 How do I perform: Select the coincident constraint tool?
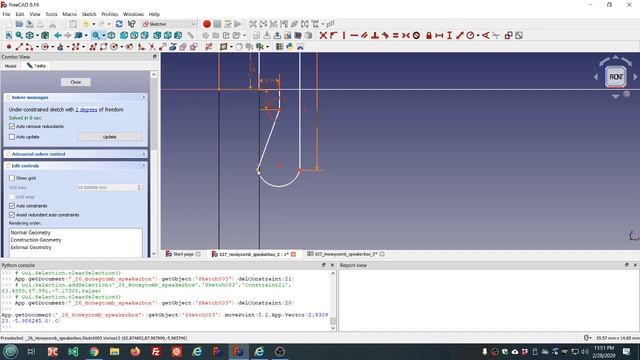pos(323,36)
